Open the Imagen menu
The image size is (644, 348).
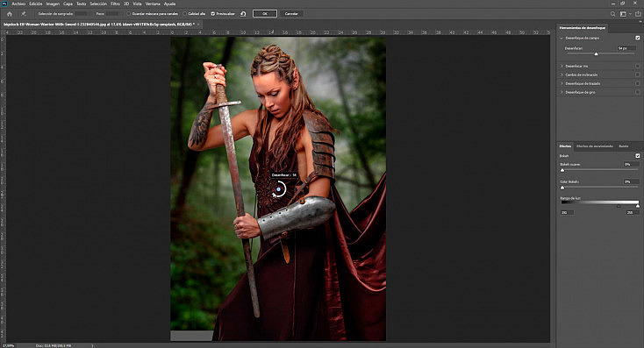point(53,4)
